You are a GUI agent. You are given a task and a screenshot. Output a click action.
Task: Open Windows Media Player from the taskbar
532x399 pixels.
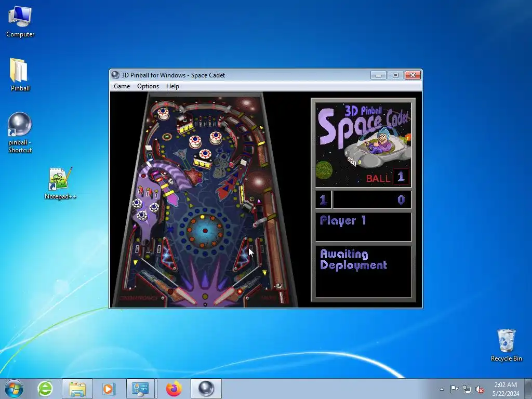click(x=108, y=389)
